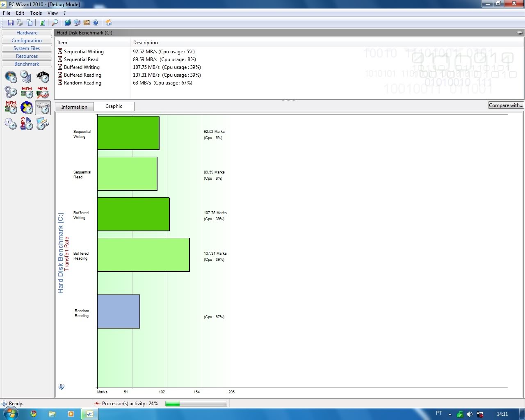Viewport: 525px width, 420px height.
Task: Click the Processor(s) activity status text
Action: 130,404
